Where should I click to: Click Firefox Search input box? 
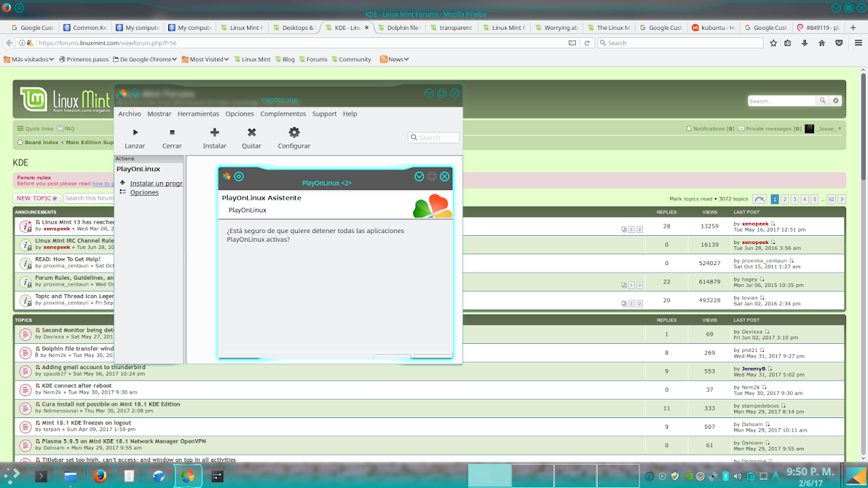click(680, 43)
